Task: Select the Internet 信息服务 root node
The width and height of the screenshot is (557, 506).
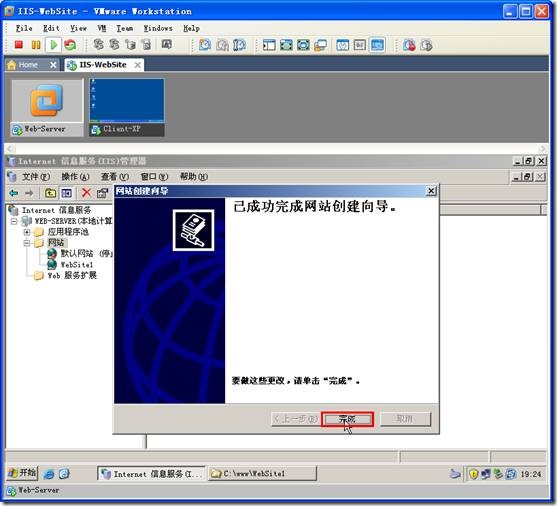Action: point(56,210)
